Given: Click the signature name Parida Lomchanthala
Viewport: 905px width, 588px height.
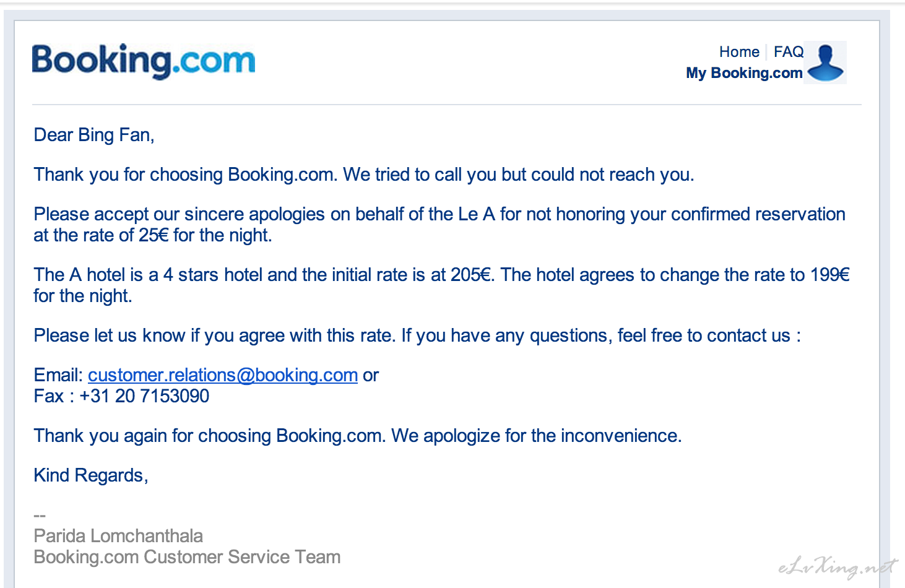Looking at the screenshot, I should 118,536.
